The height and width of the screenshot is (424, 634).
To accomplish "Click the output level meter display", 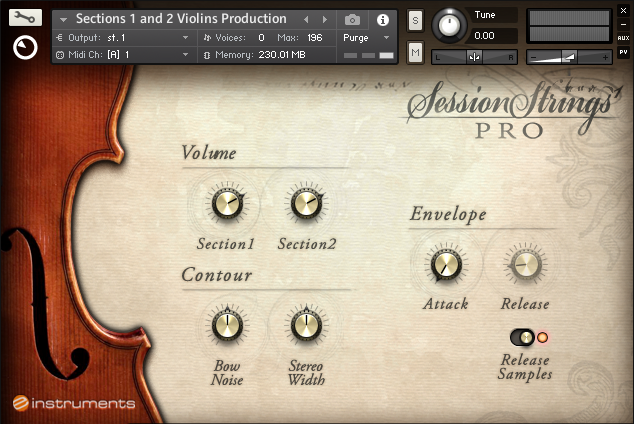I will point(569,26).
